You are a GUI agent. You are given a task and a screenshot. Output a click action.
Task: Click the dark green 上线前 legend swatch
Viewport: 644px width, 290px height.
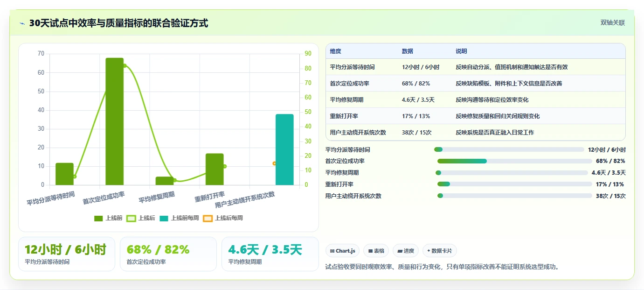tap(98, 218)
